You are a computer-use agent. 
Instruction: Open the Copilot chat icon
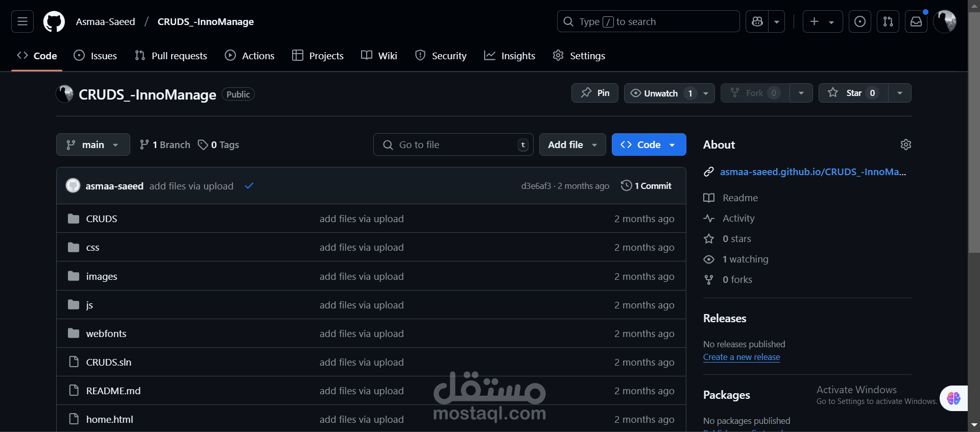[757, 21]
